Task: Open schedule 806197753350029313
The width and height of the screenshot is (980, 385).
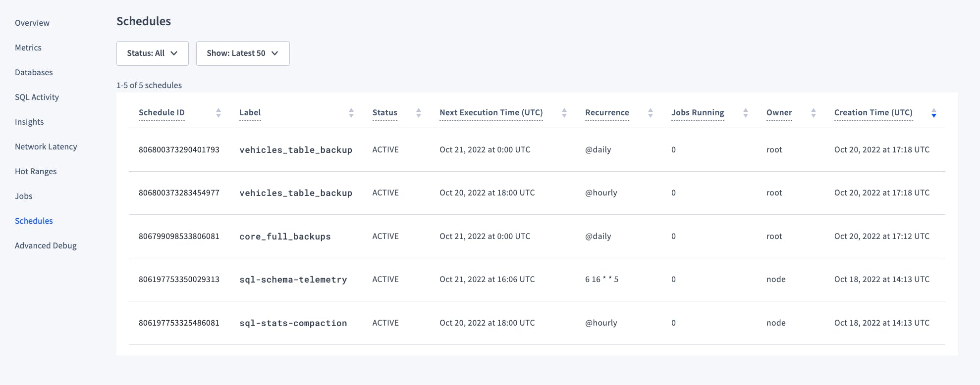Action: tap(179, 279)
